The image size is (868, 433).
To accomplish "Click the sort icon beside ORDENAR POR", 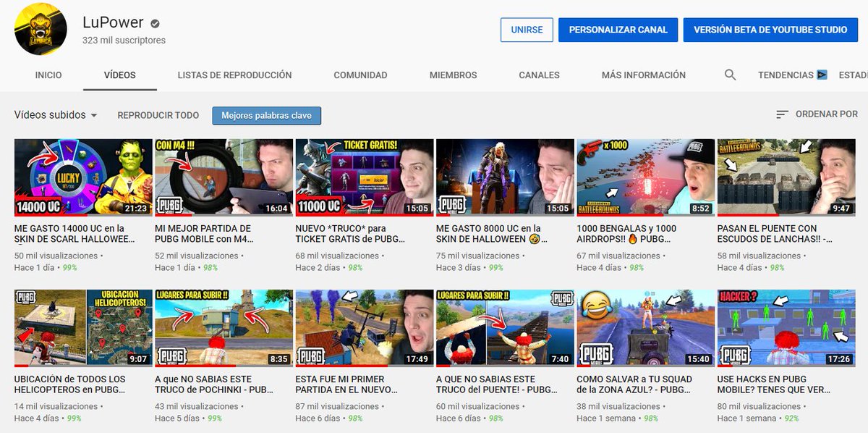I will 782,114.
